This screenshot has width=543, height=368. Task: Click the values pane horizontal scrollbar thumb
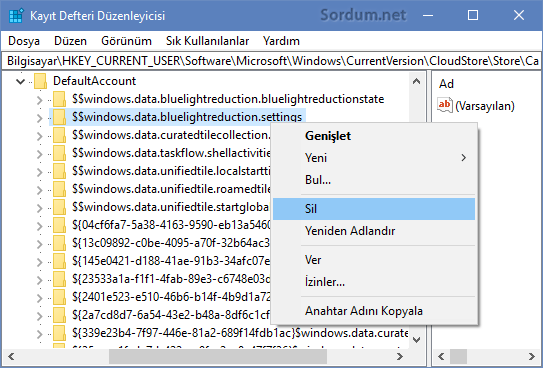pos(459,357)
